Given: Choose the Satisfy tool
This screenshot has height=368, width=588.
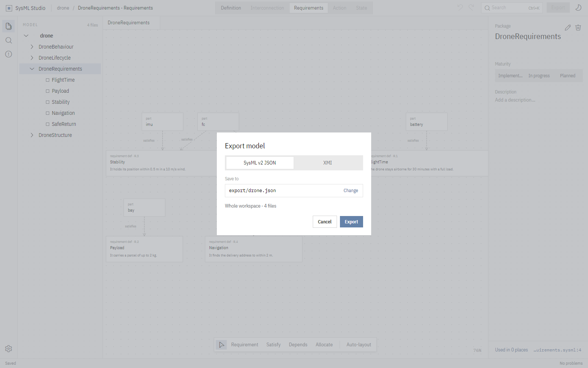Looking at the screenshot, I should point(273,345).
